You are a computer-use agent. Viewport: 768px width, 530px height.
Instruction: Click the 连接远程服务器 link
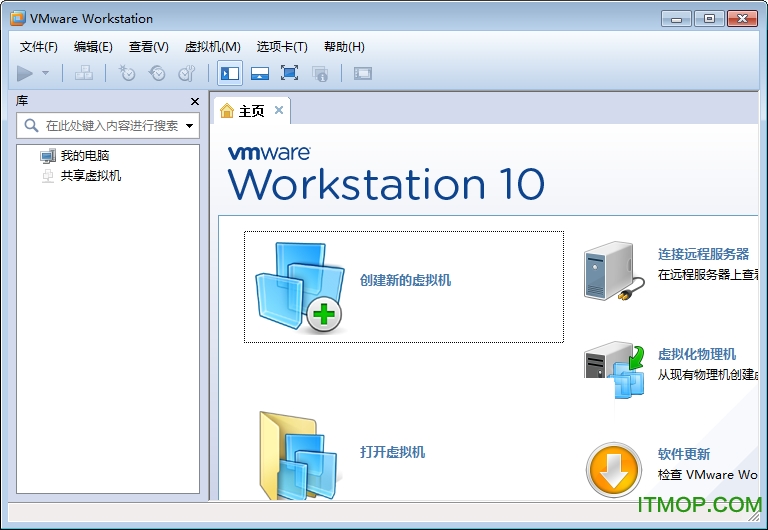coord(703,254)
